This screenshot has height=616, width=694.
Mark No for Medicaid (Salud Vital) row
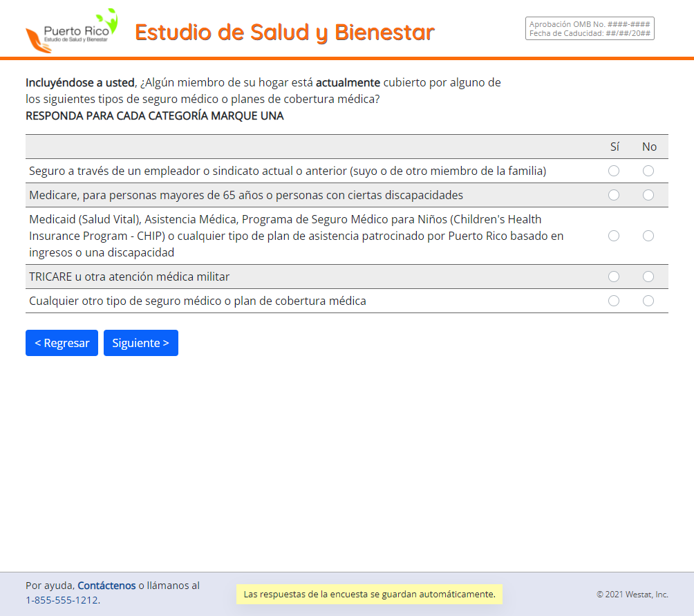point(648,236)
